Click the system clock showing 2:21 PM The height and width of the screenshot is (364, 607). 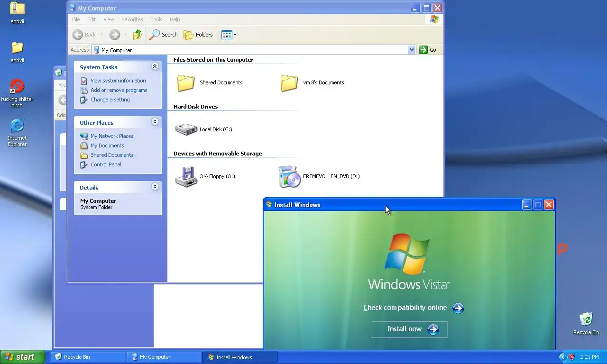coord(589,357)
